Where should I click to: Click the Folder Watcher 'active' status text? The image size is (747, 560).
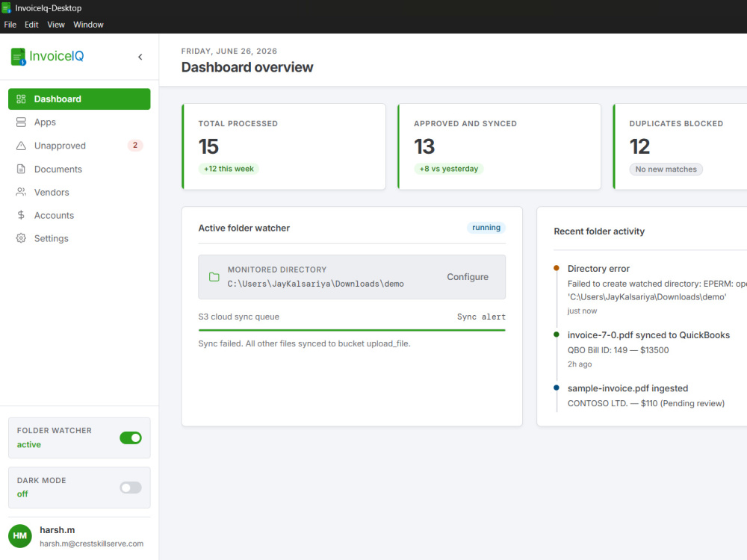(x=29, y=445)
